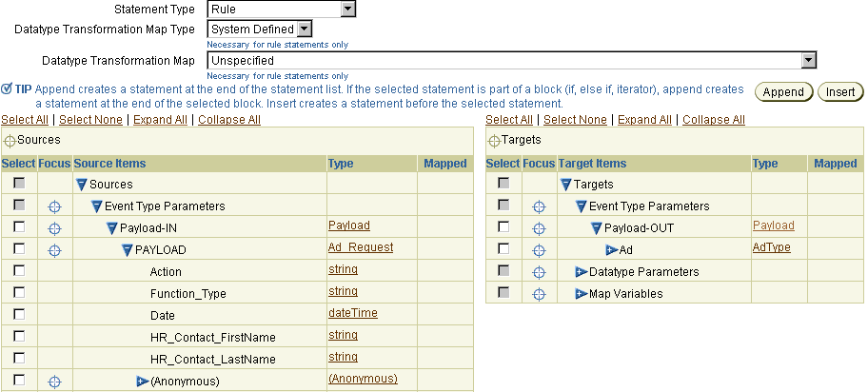Expand the Ad target node
Viewport: 868px width, 392px height.
(612, 250)
